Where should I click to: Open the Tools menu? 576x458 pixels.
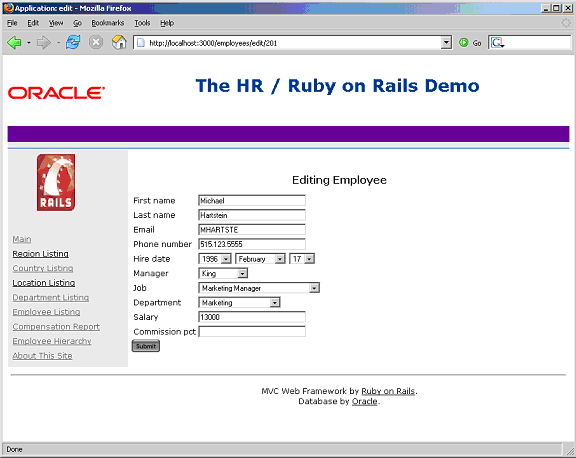(x=142, y=23)
